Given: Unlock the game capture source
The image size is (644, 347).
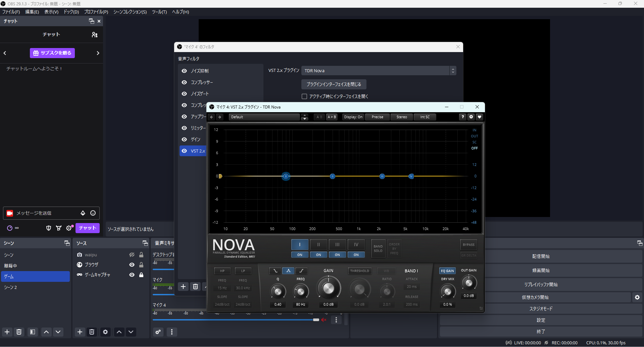Looking at the screenshot, I should pyautogui.click(x=141, y=275).
